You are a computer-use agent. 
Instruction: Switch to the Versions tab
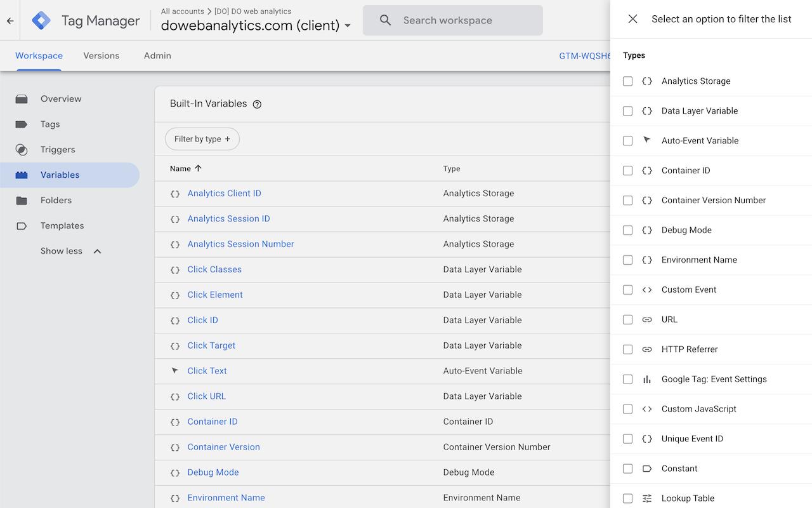[x=101, y=56]
